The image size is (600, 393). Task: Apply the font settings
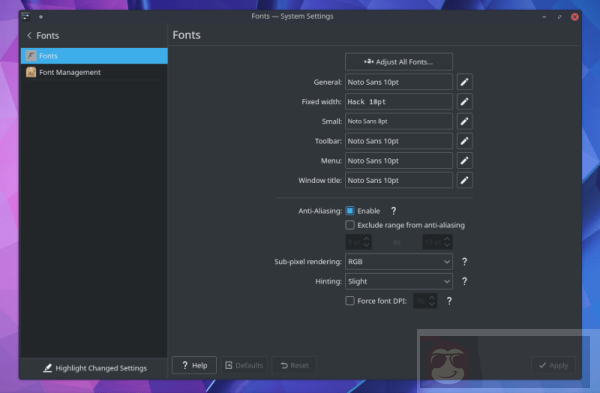pyautogui.click(x=553, y=365)
